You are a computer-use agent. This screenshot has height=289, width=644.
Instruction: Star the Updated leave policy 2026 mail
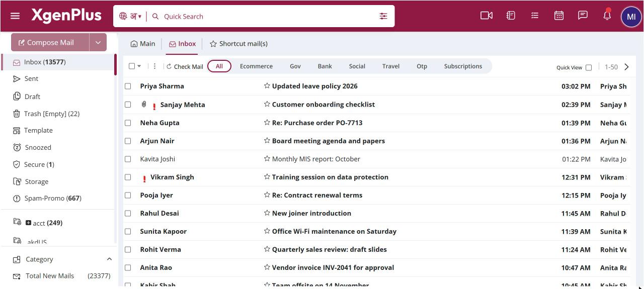point(267,86)
